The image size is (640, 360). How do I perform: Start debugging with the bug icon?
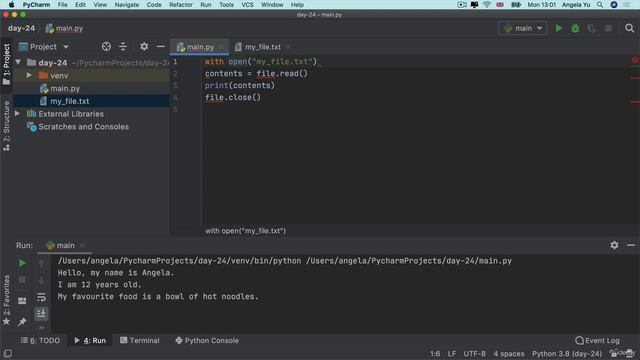[575, 28]
